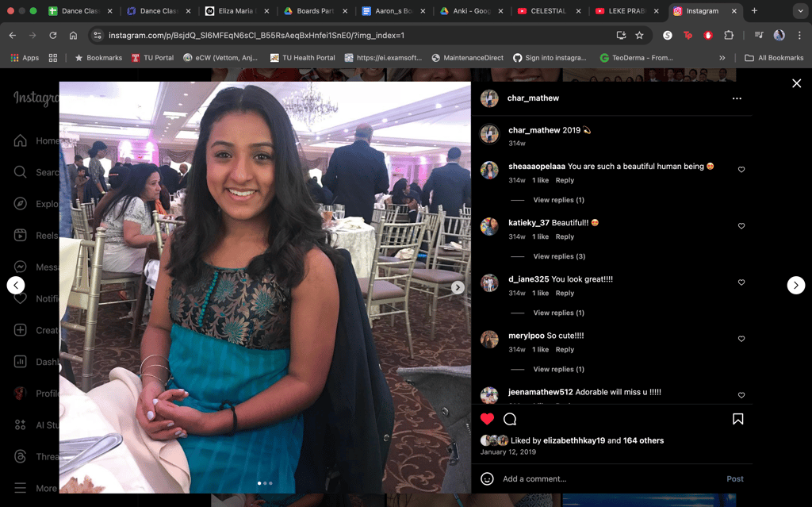
Task: Open Messages icon in sidebar
Action: pyautogui.click(x=20, y=267)
